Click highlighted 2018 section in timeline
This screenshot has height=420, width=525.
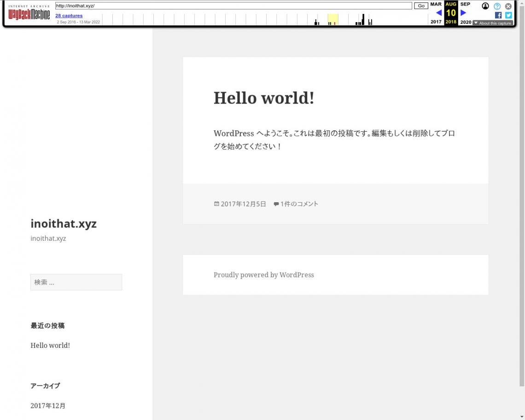(333, 19)
